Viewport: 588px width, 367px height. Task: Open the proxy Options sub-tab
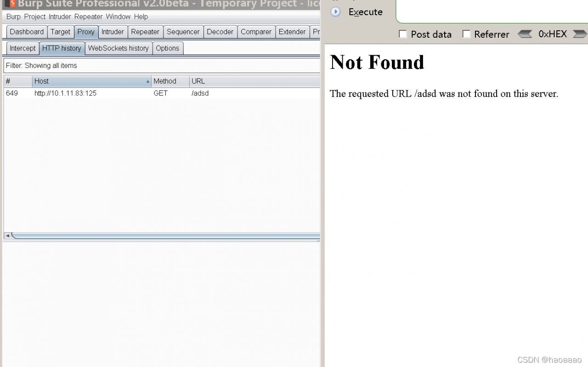click(x=167, y=48)
